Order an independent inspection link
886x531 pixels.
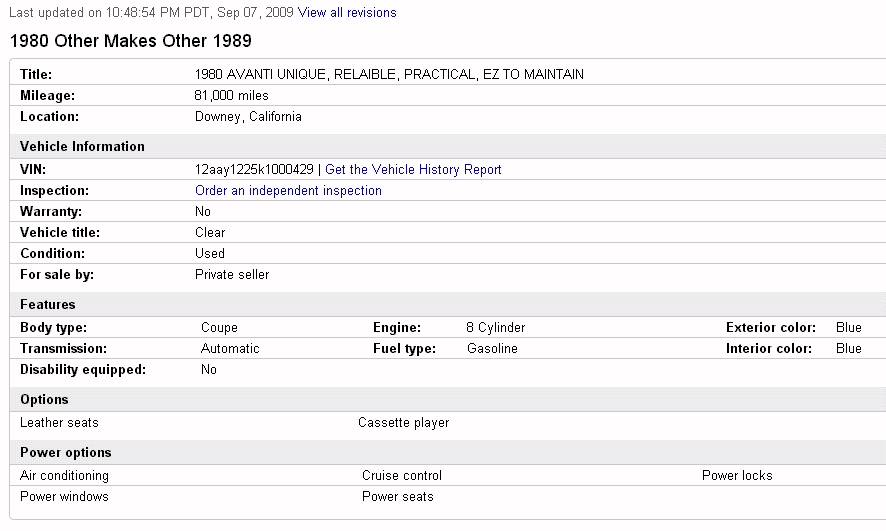288,191
